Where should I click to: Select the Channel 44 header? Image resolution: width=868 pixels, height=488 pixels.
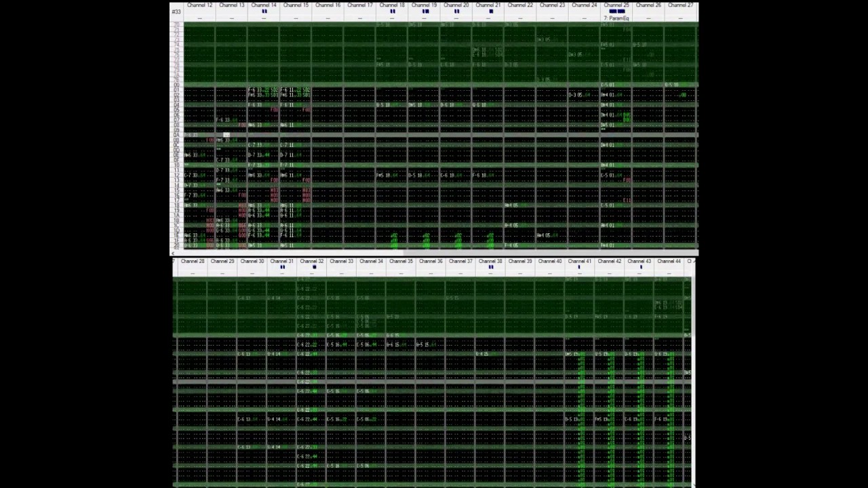(x=669, y=262)
